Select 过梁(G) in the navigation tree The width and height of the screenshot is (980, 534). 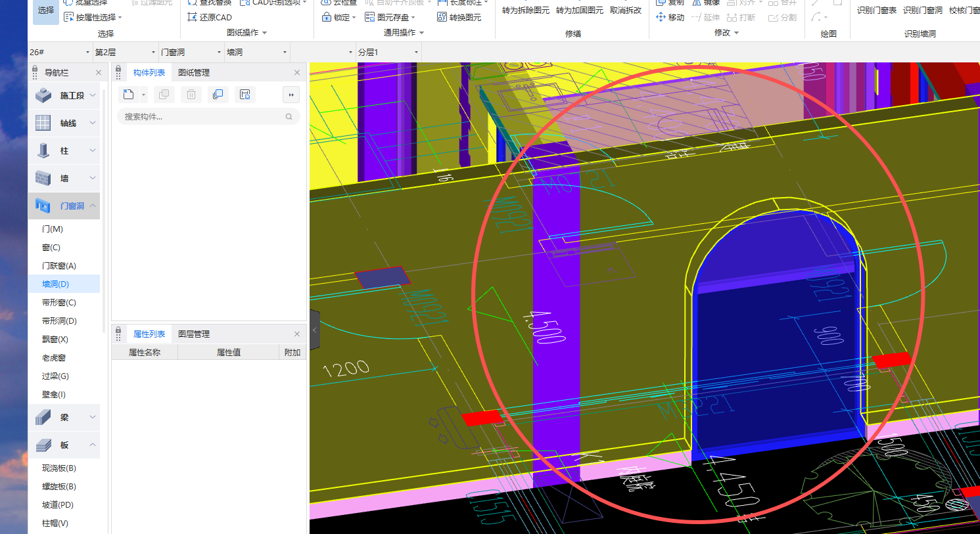click(x=55, y=376)
